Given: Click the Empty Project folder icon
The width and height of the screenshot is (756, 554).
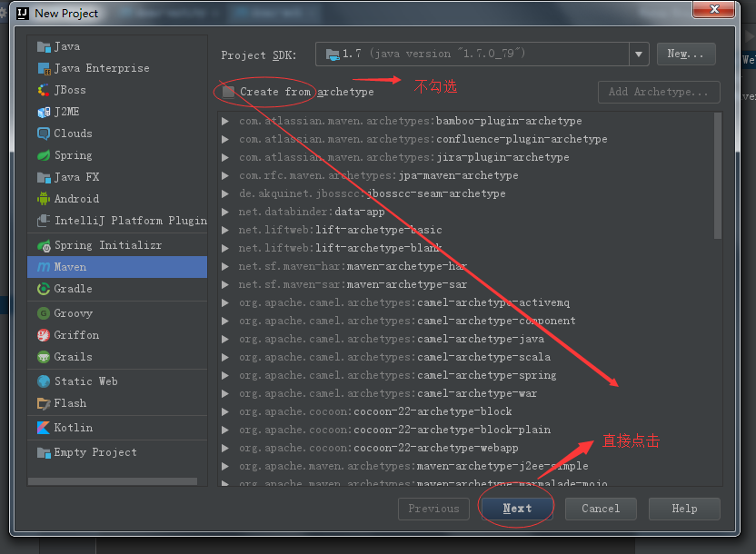Looking at the screenshot, I should coord(44,453).
